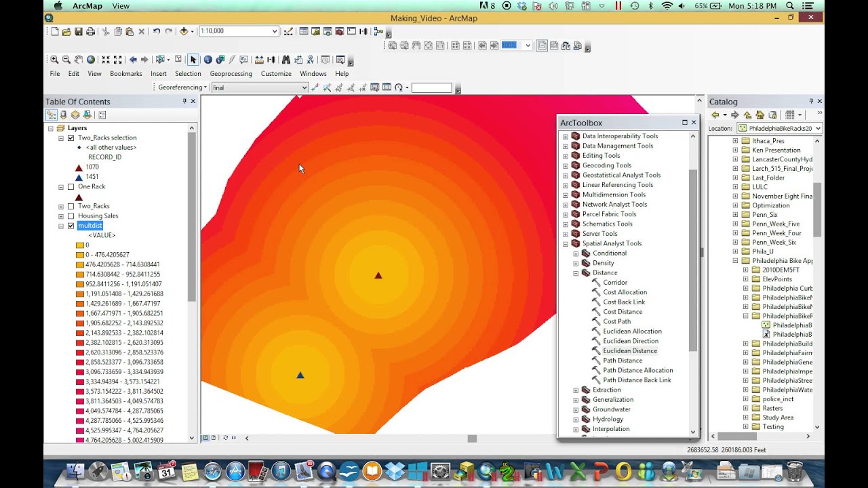Image resolution: width=868 pixels, height=488 pixels.
Task: Switch TOC to List By Selection
Action: point(87,115)
